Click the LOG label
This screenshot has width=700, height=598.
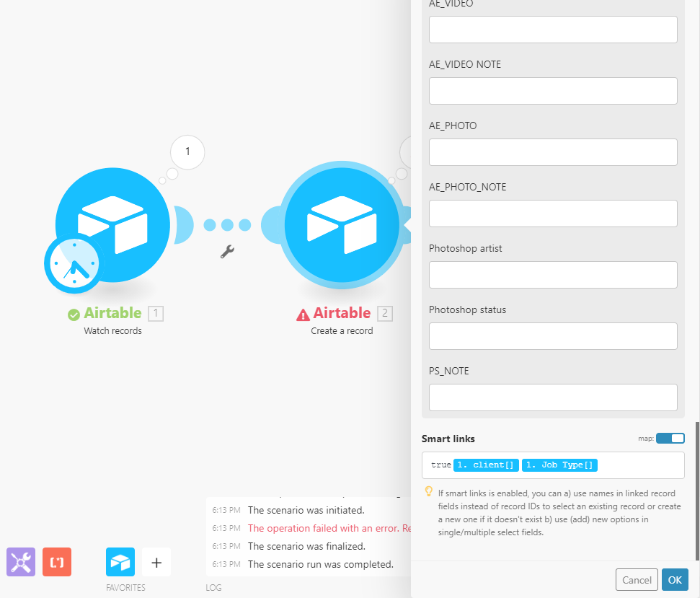[213, 587]
